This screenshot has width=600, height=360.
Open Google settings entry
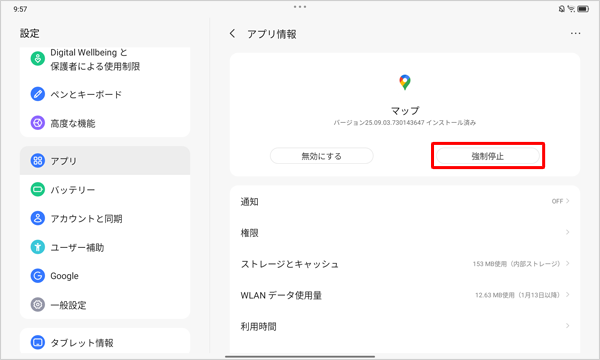[105, 275]
